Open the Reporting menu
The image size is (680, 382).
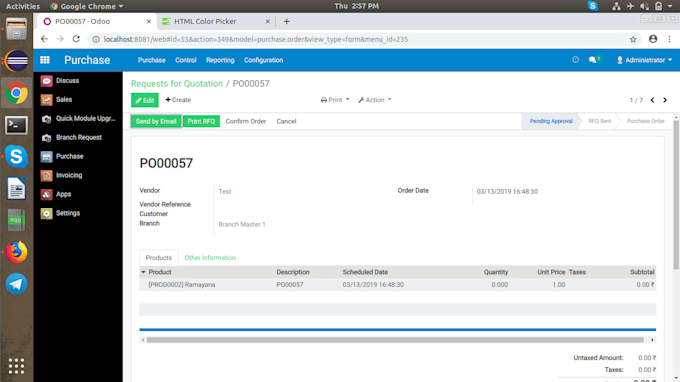[220, 60]
